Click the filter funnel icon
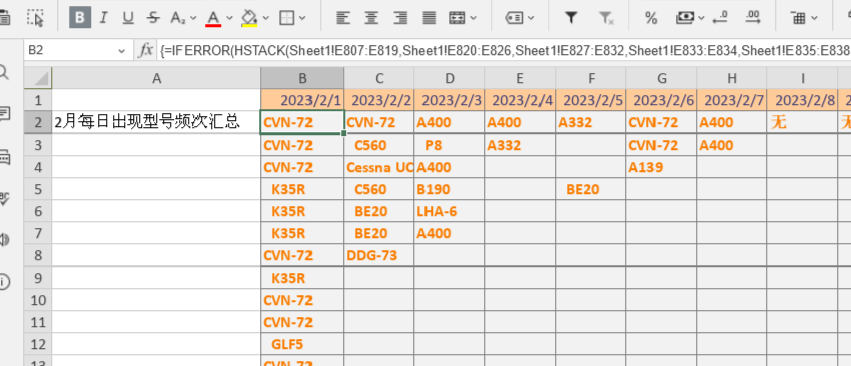The height and width of the screenshot is (366, 851). [x=570, y=18]
